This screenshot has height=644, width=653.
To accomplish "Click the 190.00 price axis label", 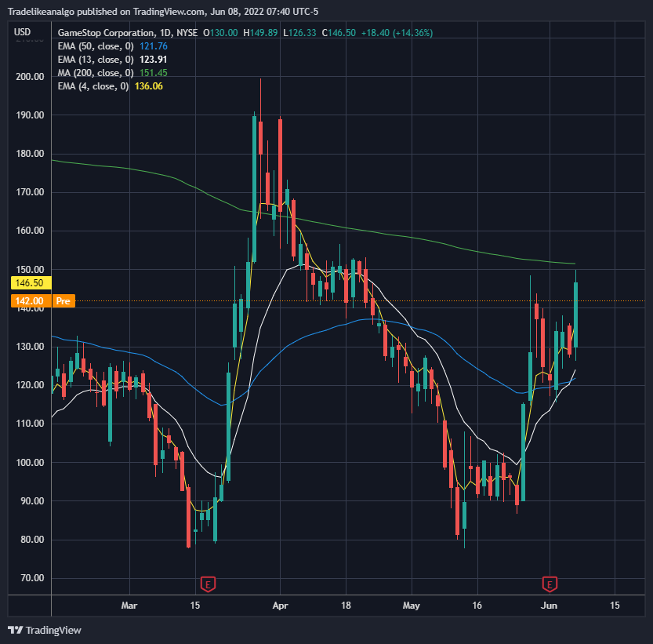I will pyautogui.click(x=30, y=115).
